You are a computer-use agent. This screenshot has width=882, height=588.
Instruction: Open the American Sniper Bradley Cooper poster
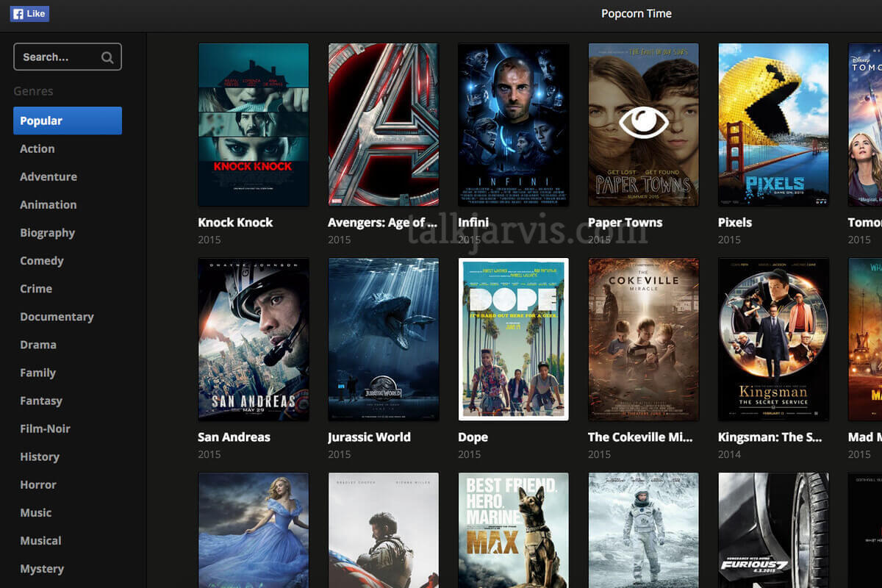384,530
